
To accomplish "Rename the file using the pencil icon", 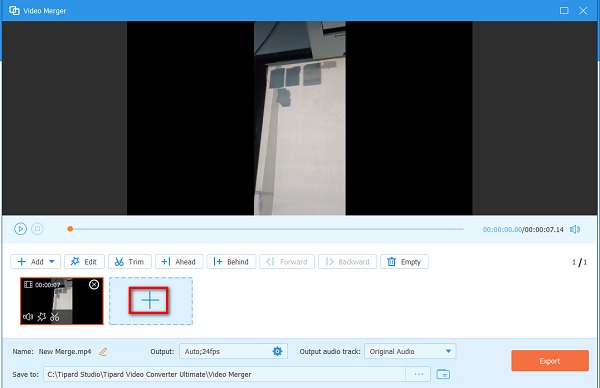I will coord(103,352).
